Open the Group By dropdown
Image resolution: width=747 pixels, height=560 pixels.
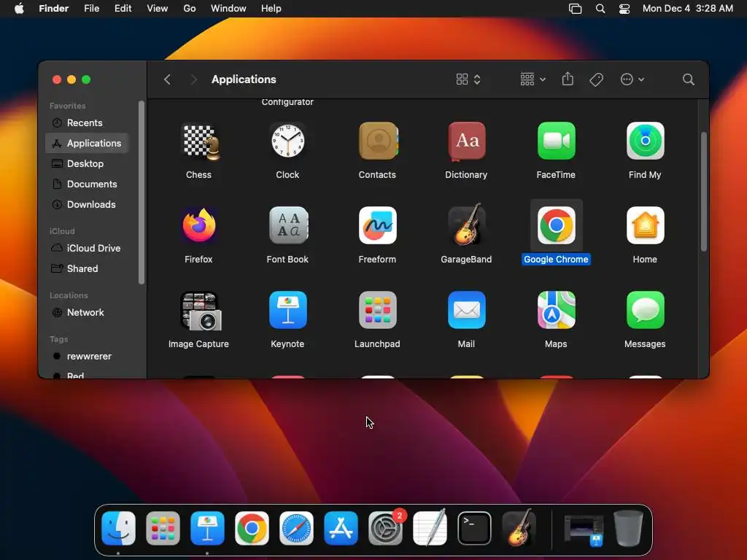(533, 79)
